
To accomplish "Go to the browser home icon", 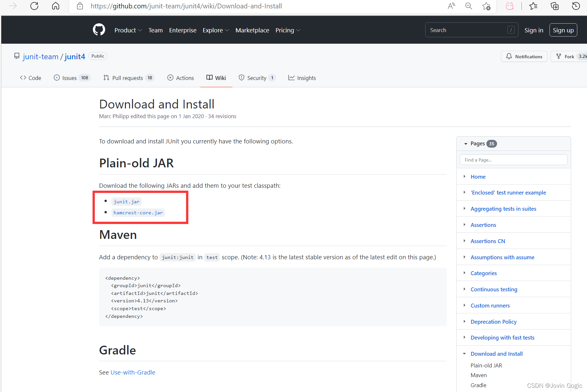I will coord(56,6).
